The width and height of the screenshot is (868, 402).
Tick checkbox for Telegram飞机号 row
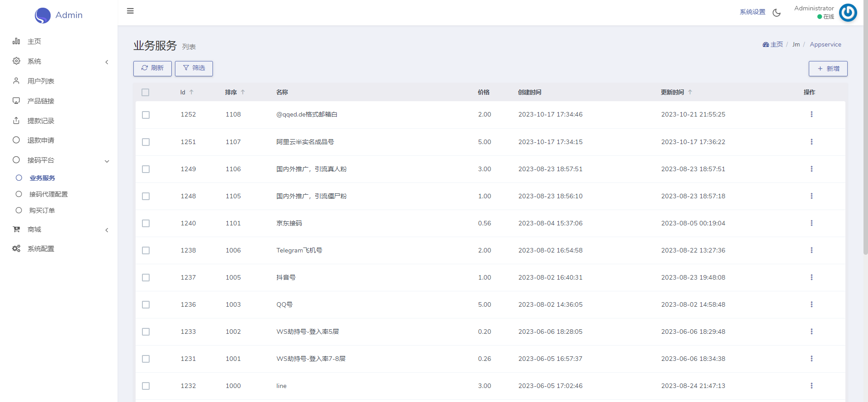pyautogui.click(x=146, y=251)
